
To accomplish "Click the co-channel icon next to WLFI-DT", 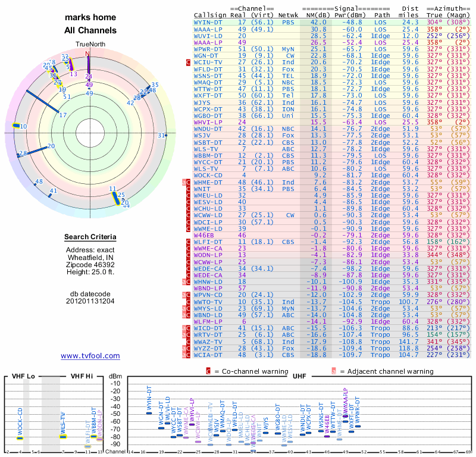I will tap(188, 242).
